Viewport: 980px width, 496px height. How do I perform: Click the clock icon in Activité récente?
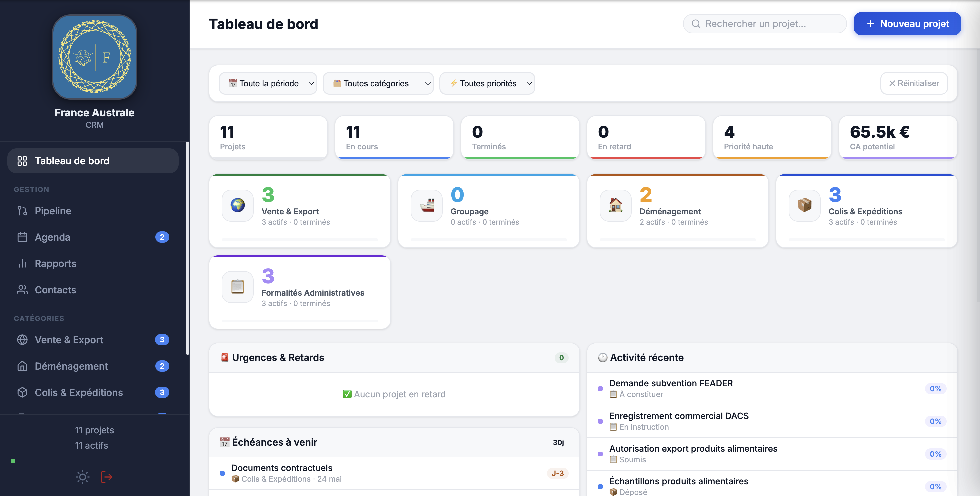603,358
